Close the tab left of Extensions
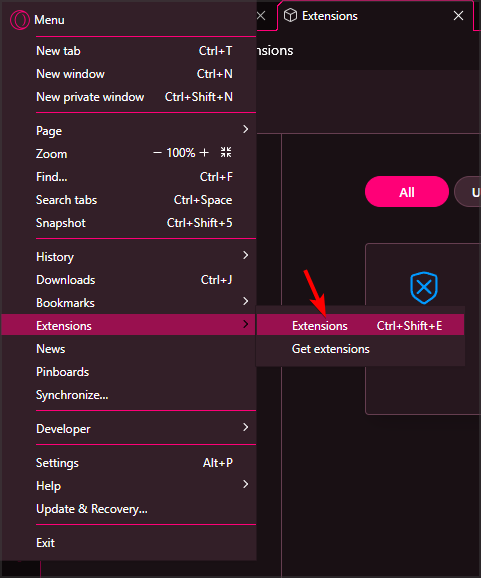 tap(261, 15)
